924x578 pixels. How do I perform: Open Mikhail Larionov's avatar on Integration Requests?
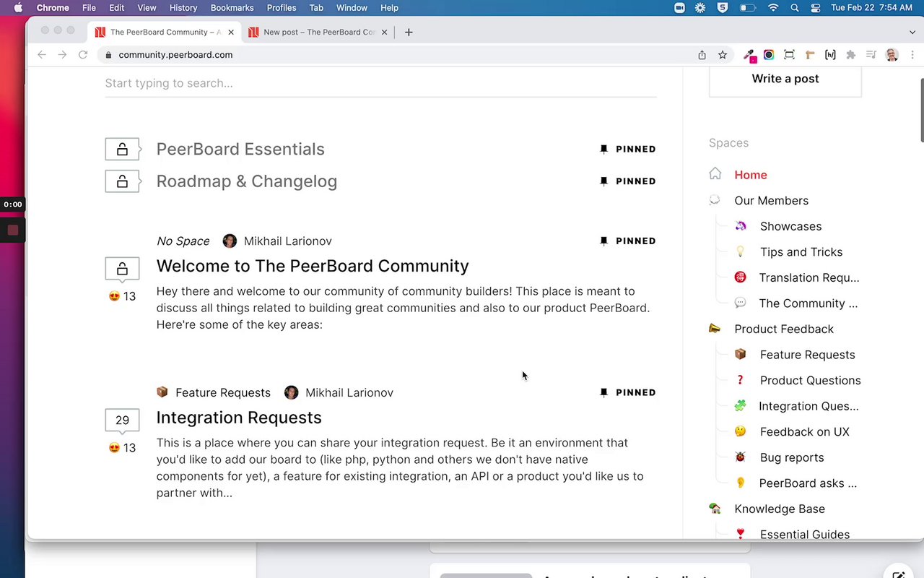click(291, 392)
